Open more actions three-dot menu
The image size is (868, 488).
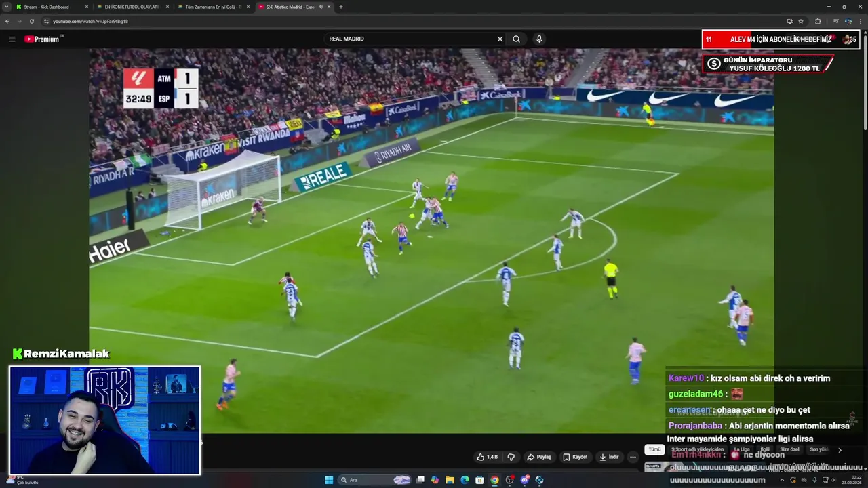[x=633, y=457]
